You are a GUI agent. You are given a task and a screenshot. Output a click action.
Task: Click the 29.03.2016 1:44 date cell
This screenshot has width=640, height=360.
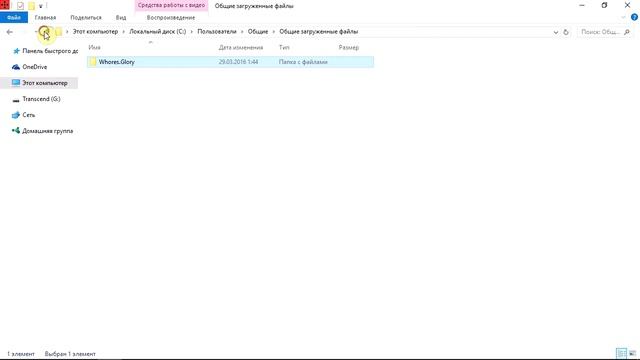click(238, 62)
